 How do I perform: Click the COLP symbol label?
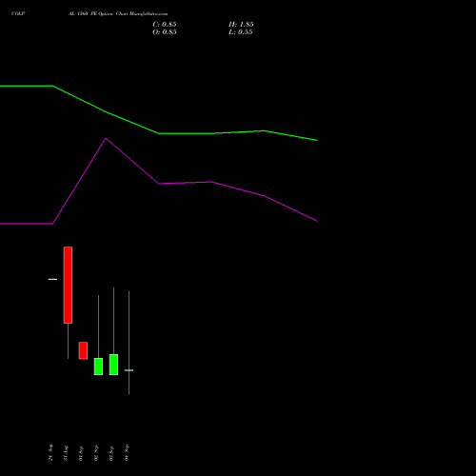coord(18,13)
